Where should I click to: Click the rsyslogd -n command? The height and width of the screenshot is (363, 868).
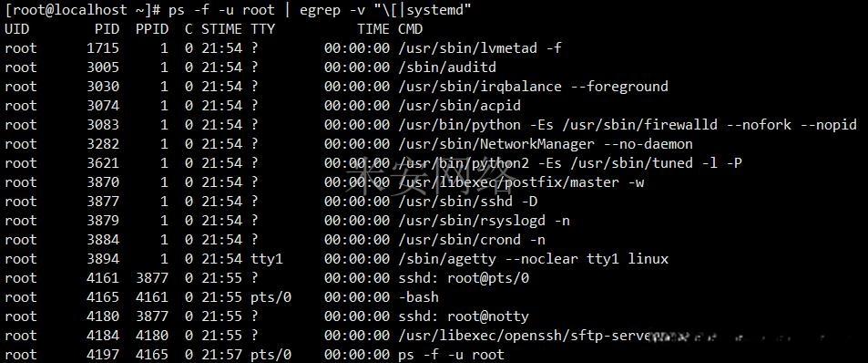[484, 221]
